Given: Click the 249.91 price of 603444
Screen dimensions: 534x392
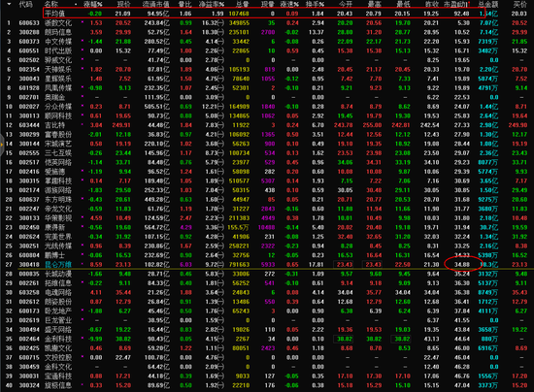Looking at the screenshot, I should tap(121, 125).
